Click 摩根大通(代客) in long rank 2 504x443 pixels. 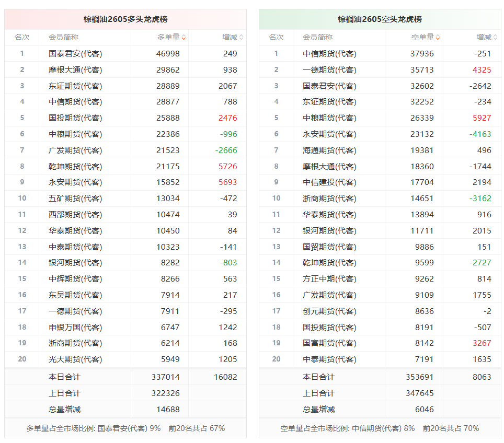(x=75, y=69)
